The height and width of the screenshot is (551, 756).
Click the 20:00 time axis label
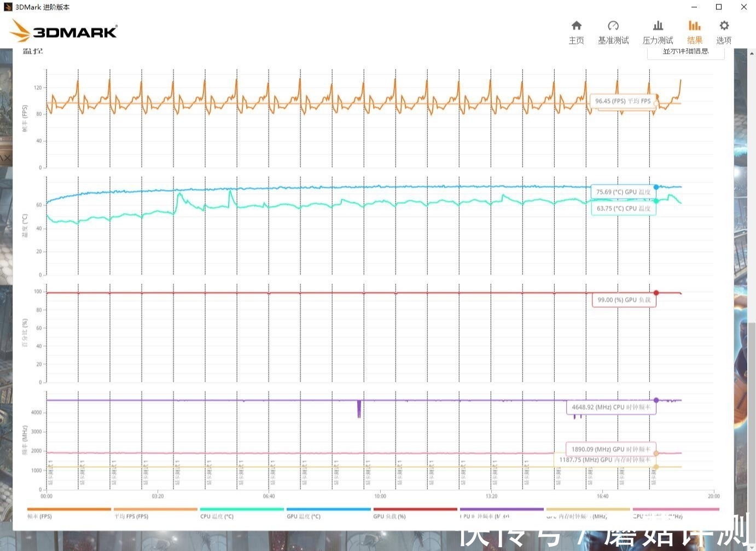714,496
